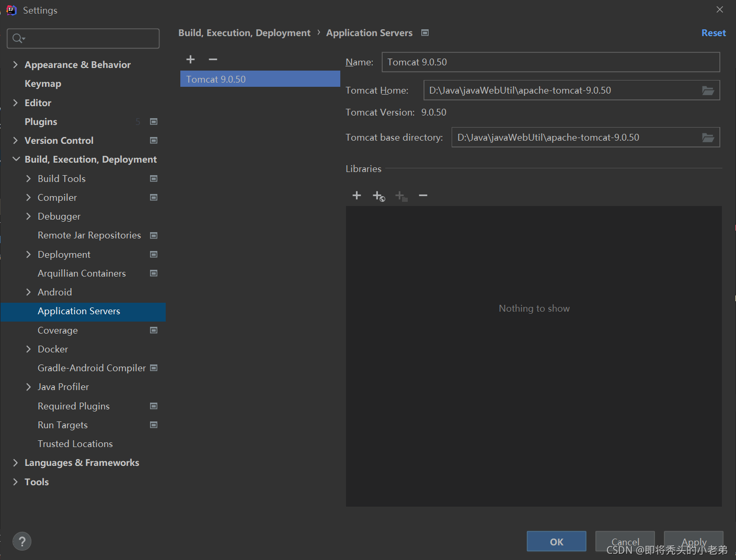Browse for Tomcat Home folder
Screen dimensions: 736x560
pos(708,90)
